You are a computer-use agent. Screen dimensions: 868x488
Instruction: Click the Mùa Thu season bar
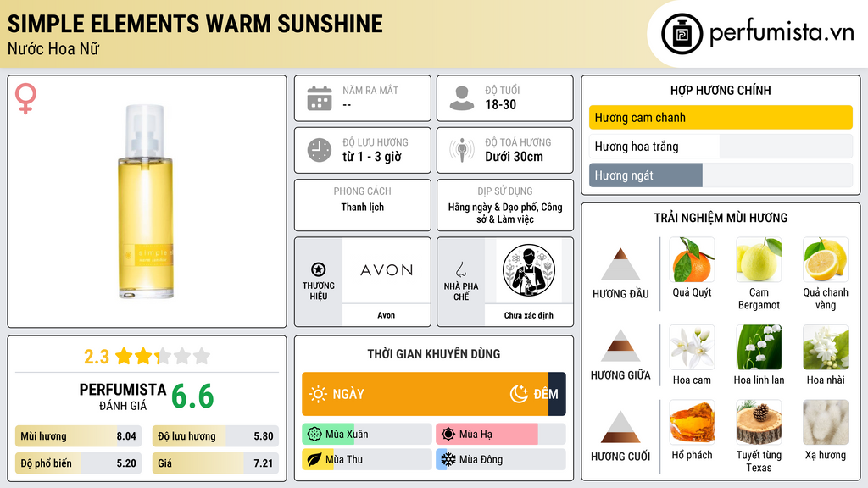367,460
